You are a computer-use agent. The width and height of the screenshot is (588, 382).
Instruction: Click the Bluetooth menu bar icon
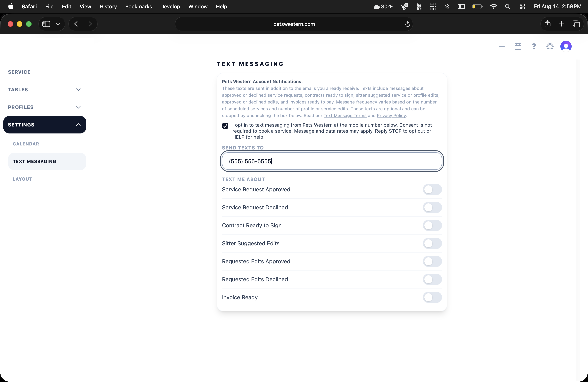447,6
